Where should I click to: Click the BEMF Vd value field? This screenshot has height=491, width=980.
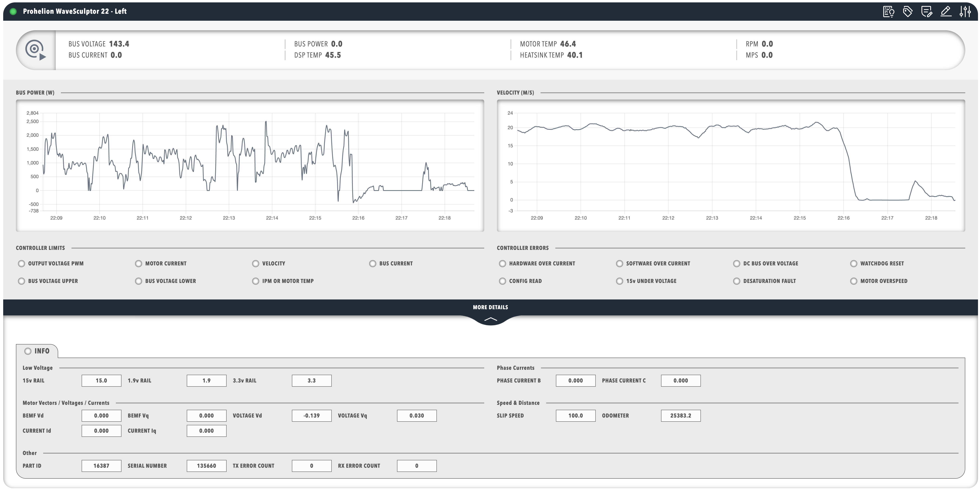tap(101, 416)
